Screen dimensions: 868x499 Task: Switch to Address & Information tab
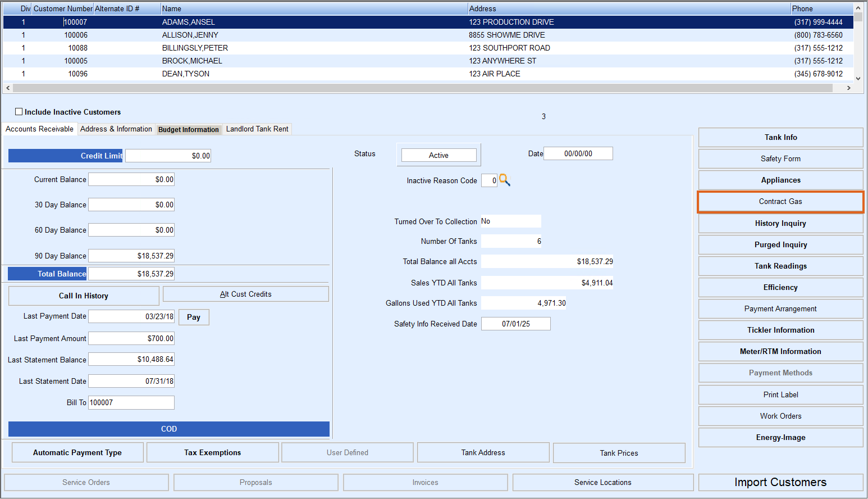tap(116, 129)
